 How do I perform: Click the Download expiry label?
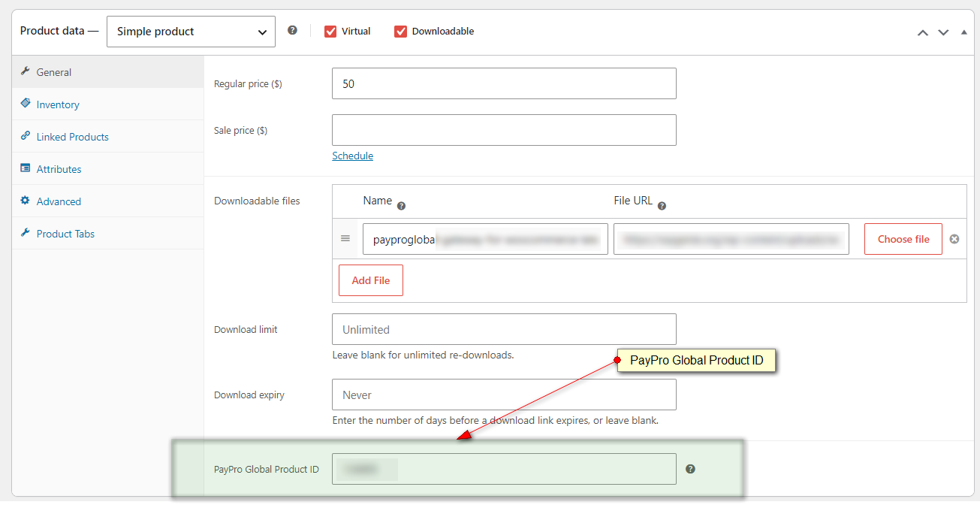pyautogui.click(x=249, y=395)
